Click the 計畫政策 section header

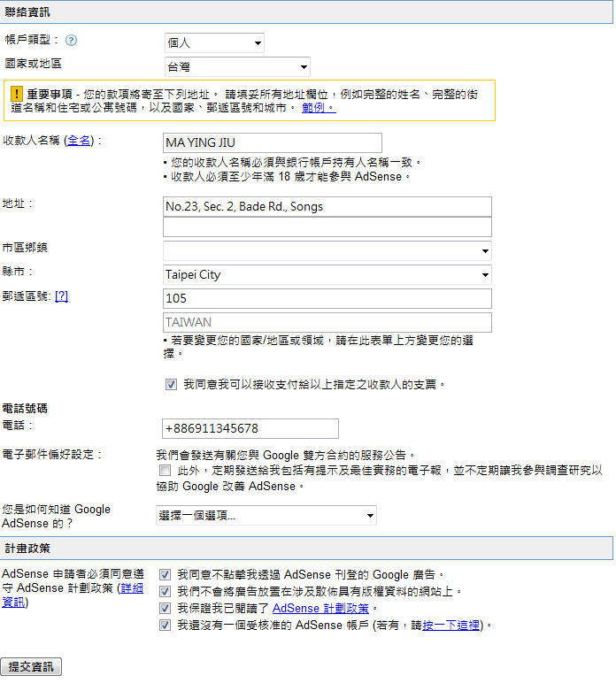pos(306,549)
